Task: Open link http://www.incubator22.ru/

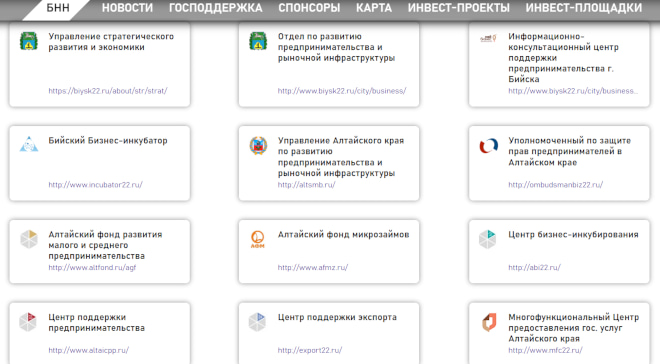Action: 96,184
